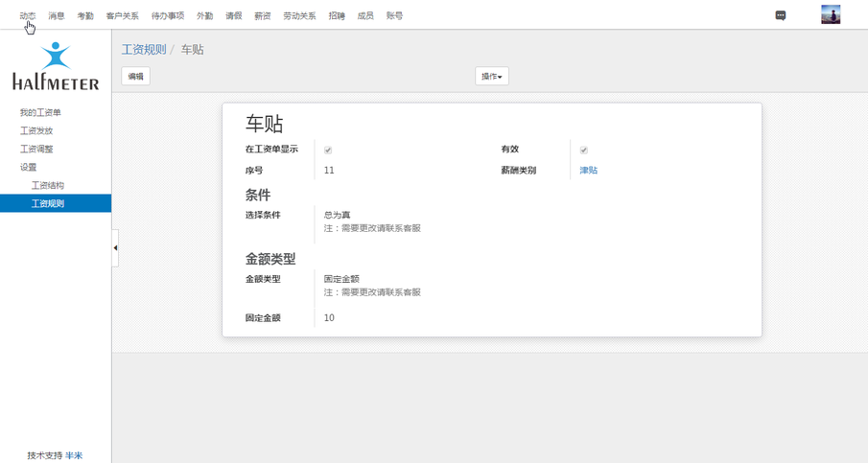Image resolution: width=868 pixels, height=463 pixels.
Task: Open the chat messages icon
Action: pos(781,15)
